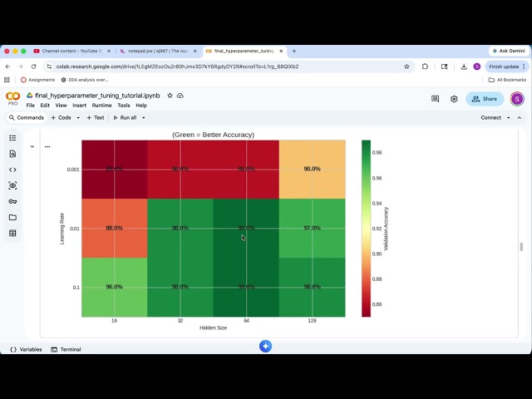Open the secrets key sidebar icon

(12, 201)
